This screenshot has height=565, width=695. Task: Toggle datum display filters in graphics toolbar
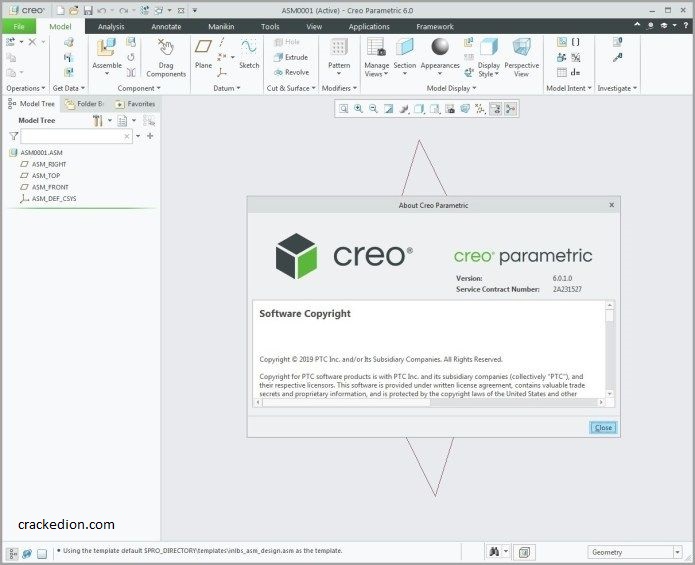point(480,109)
